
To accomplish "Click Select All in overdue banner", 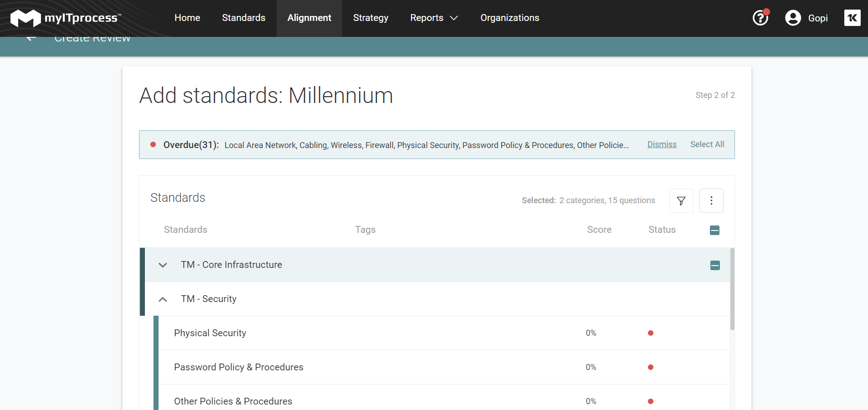I will (x=707, y=144).
